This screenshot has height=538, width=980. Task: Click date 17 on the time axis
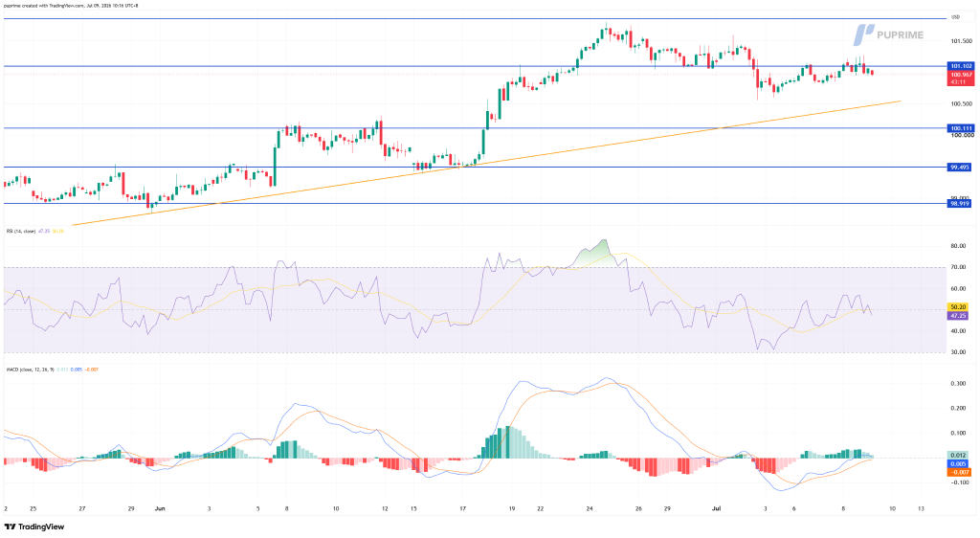(x=462, y=508)
